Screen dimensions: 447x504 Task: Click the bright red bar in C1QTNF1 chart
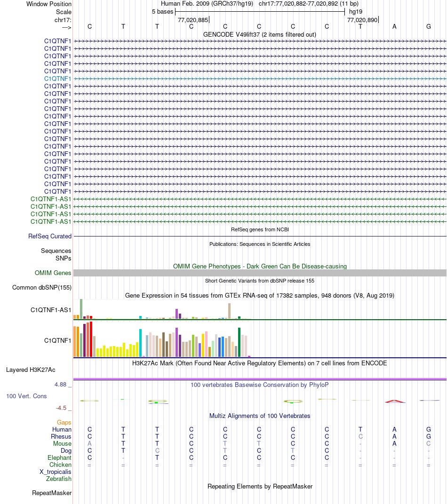click(x=91, y=339)
